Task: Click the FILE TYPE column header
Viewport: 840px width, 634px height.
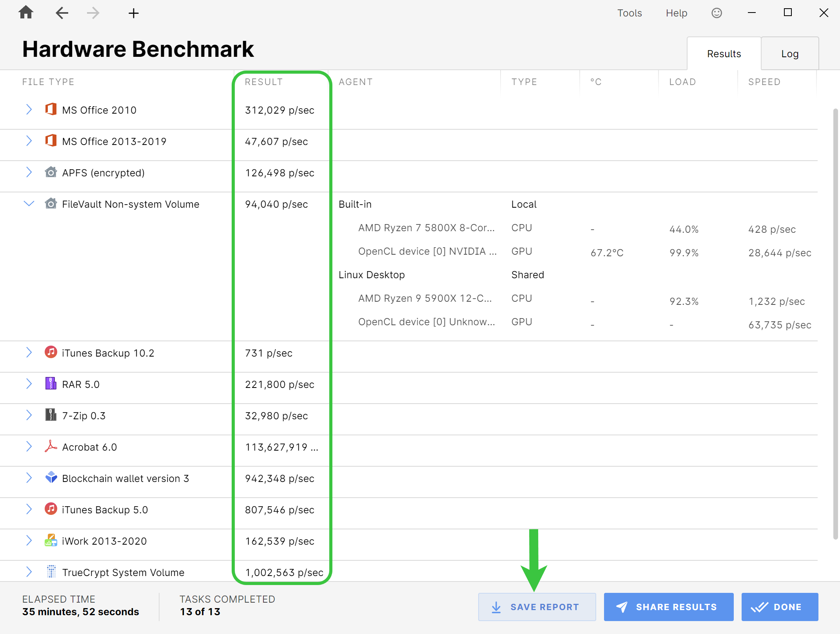Action: pos(48,82)
